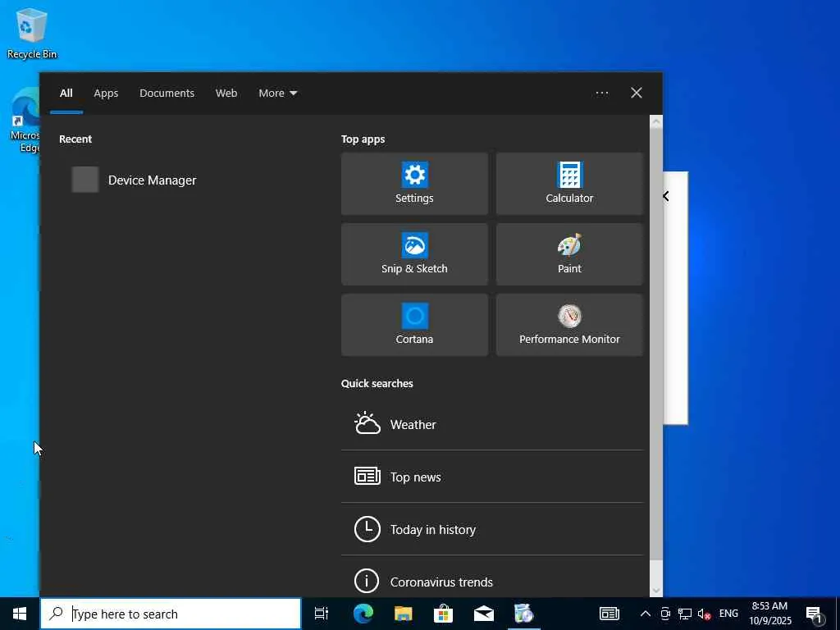Run the Weather quick search

point(492,424)
